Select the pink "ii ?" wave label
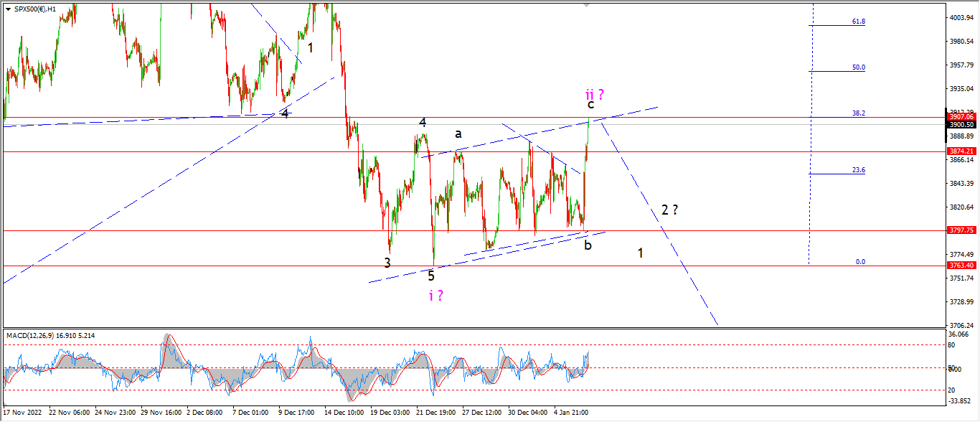Image resolution: width=980 pixels, height=422 pixels. (x=594, y=95)
